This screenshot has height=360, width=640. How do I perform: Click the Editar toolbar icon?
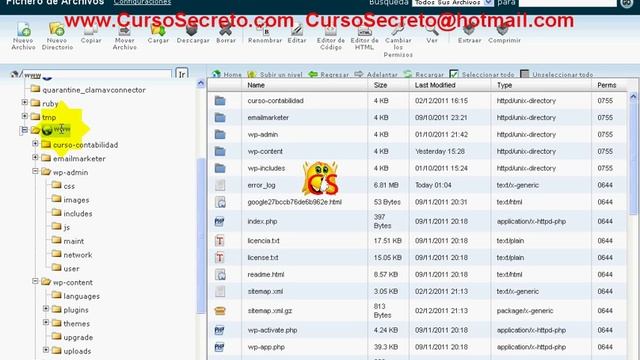(x=297, y=30)
